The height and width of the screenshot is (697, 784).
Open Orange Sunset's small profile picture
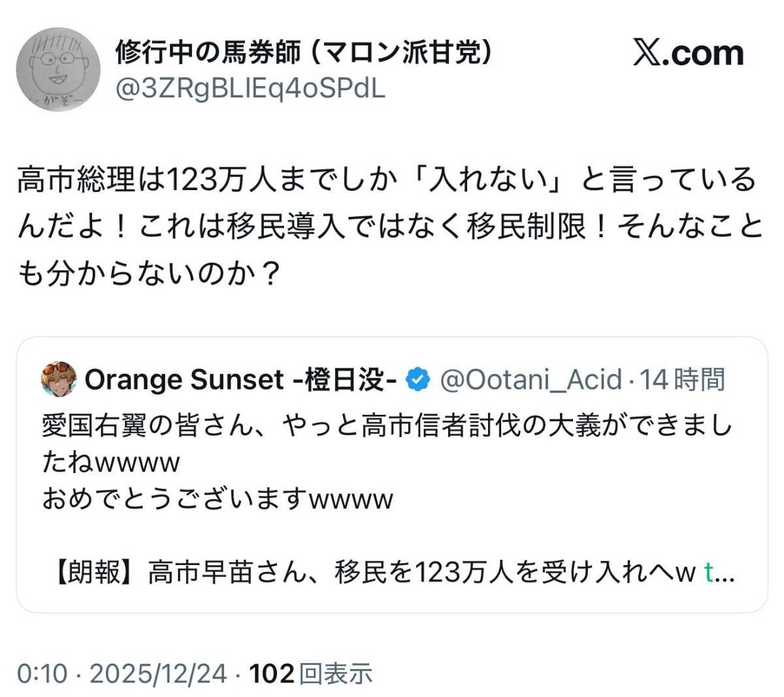(59, 379)
